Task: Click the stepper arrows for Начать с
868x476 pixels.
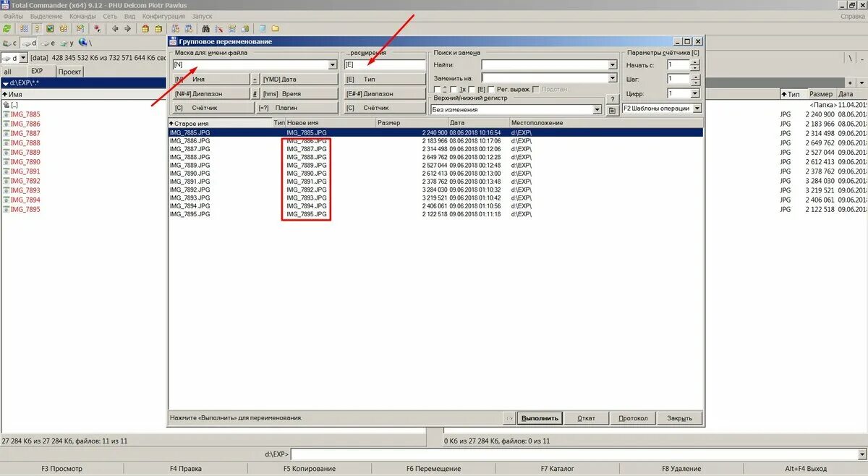Action: pyautogui.click(x=695, y=65)
